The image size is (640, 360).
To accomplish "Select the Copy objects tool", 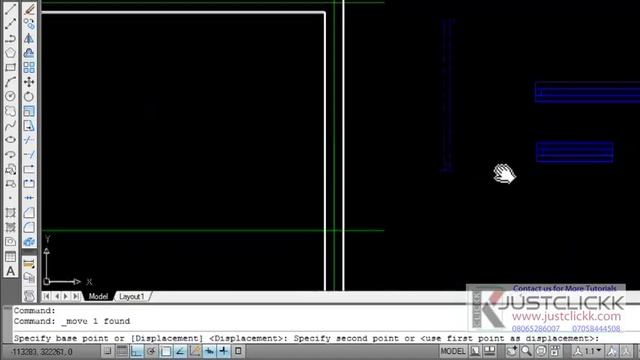I will (x=29, y=24).
